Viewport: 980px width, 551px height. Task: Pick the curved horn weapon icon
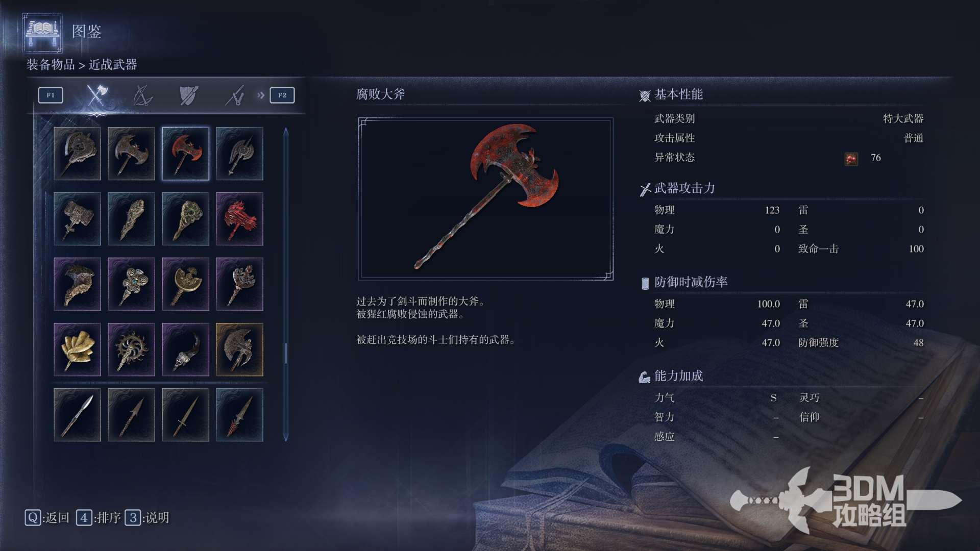pos(185,349)
